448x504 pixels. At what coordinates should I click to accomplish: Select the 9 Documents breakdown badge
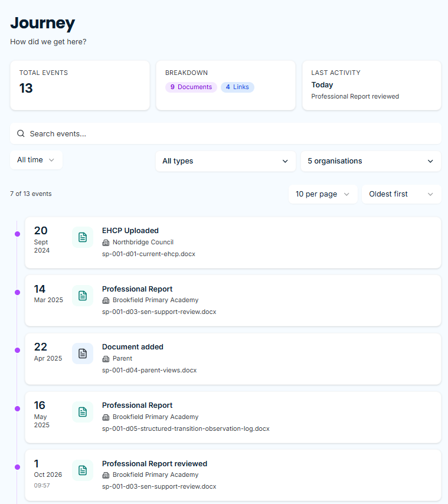click(x=191, y=87)
